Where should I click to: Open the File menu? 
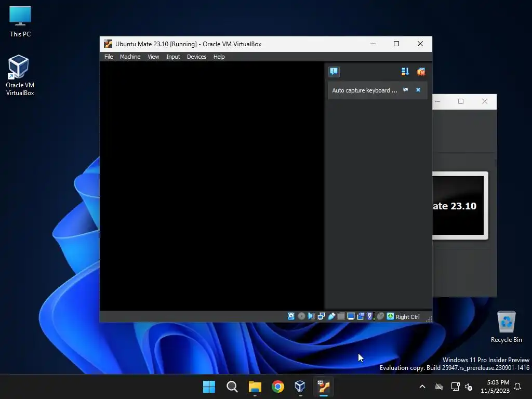click(x=109, y=57)
